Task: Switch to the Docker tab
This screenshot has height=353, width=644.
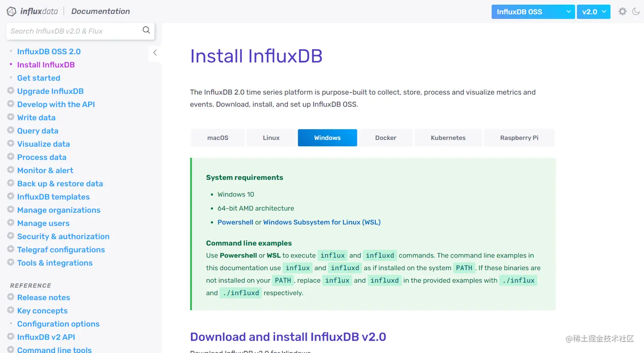Action: [x=385, y=138]
